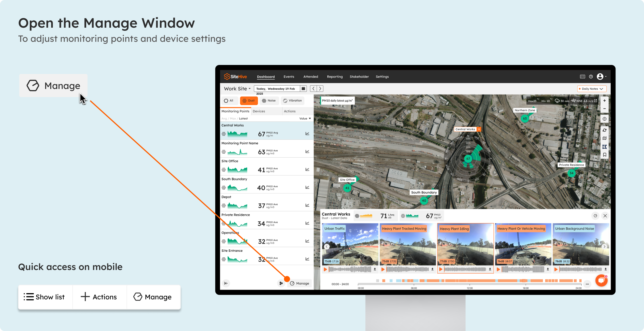Collapse the sidebar with arrow icon
This screenshot has width=644, height=331.
pyautogui.click(x=226, y=283)
